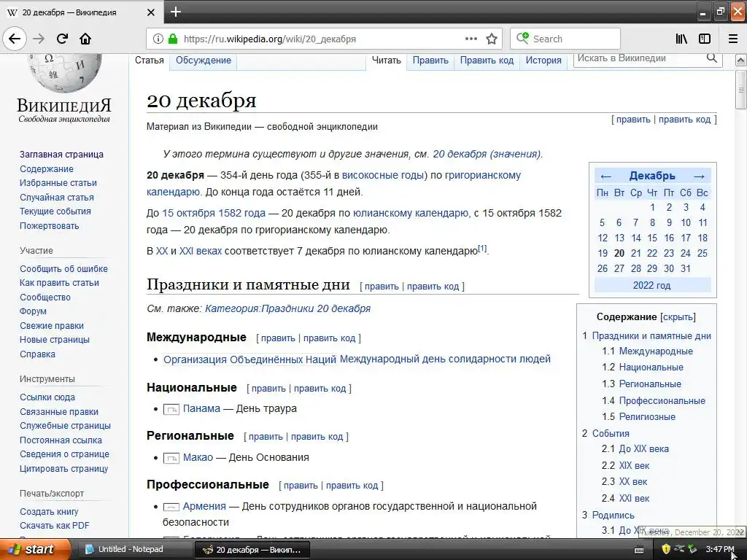Click the system clock 3:47 PM
The image size is (747, 560).
720,549
